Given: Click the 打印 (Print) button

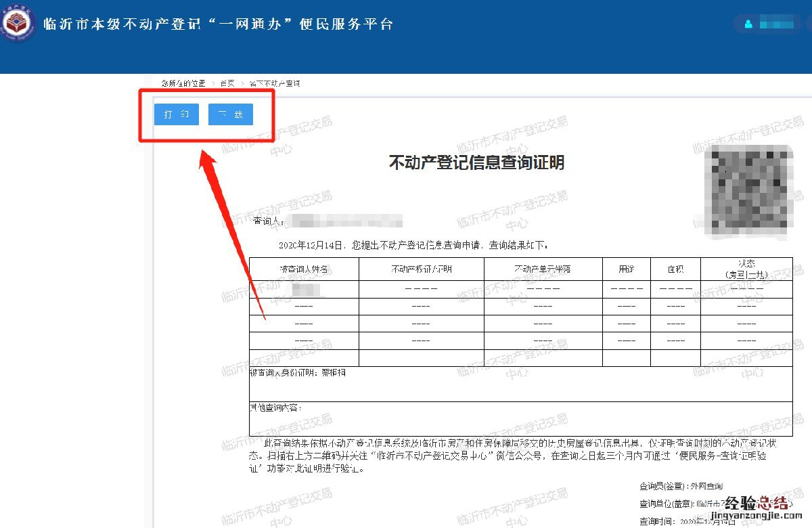Looking at the screenshot, I should click(x=176, y=114).
